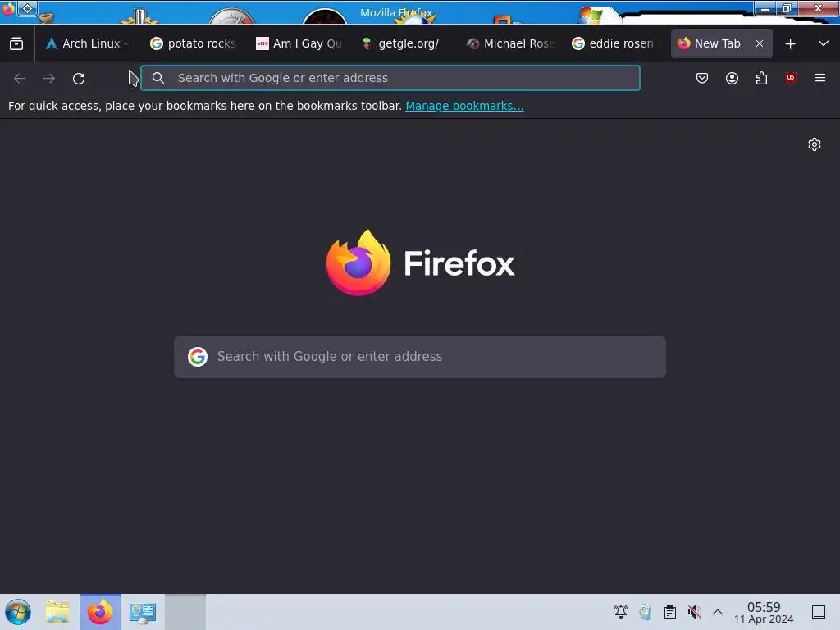Switch to the Michael Rose tab
Image resolution: width=840 pixels, height=630 pixels.
click(x=509, y=43)
